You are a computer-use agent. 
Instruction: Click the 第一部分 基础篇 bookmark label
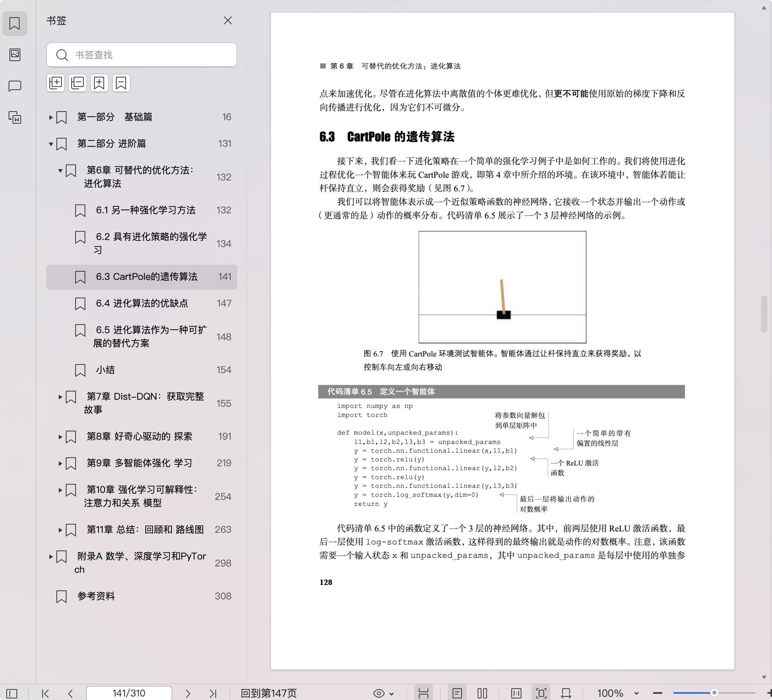click(115, 117)
